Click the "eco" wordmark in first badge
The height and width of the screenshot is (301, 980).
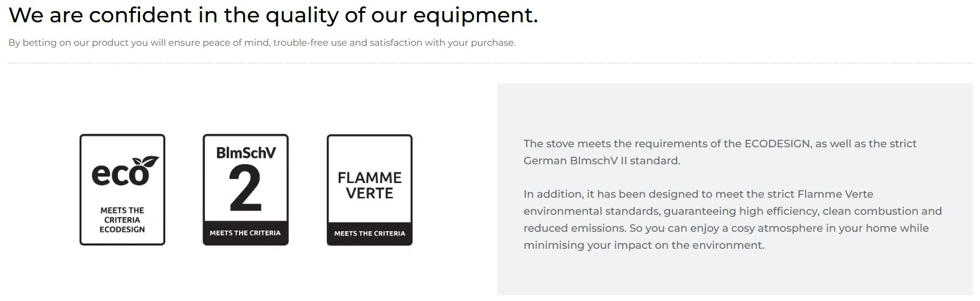pos(117,174)
